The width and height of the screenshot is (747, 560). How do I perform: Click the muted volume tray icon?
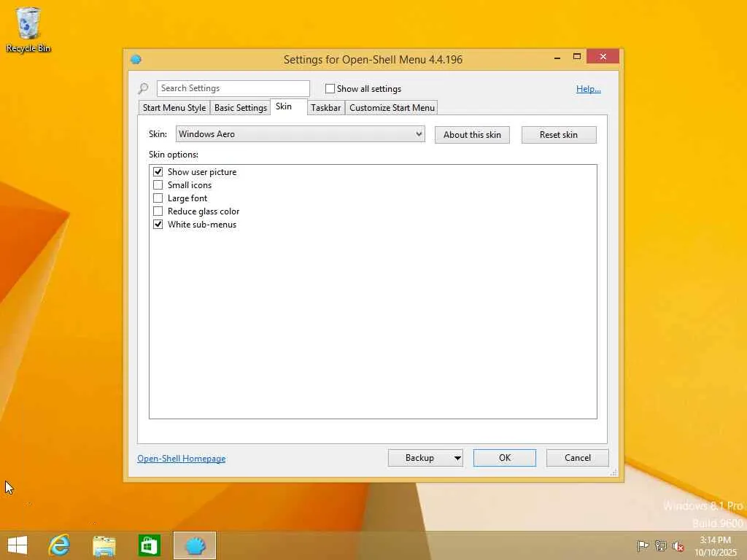(x=678, y=546)
